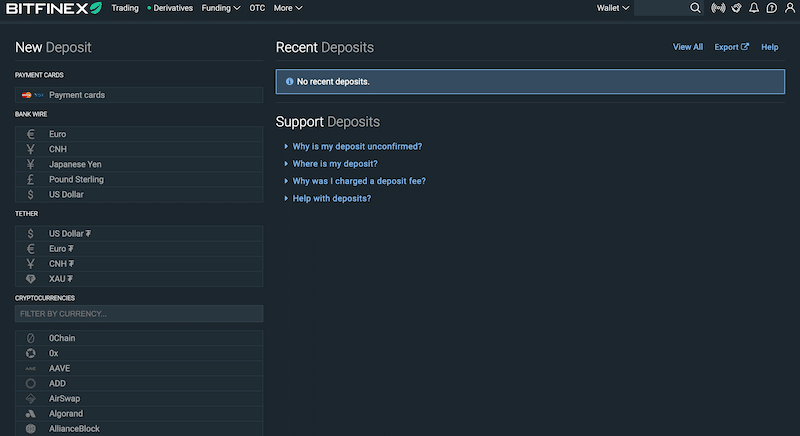Select 0Chain cryptocurrency
Viewport: 800px width, 436px height.
[139, 338]
